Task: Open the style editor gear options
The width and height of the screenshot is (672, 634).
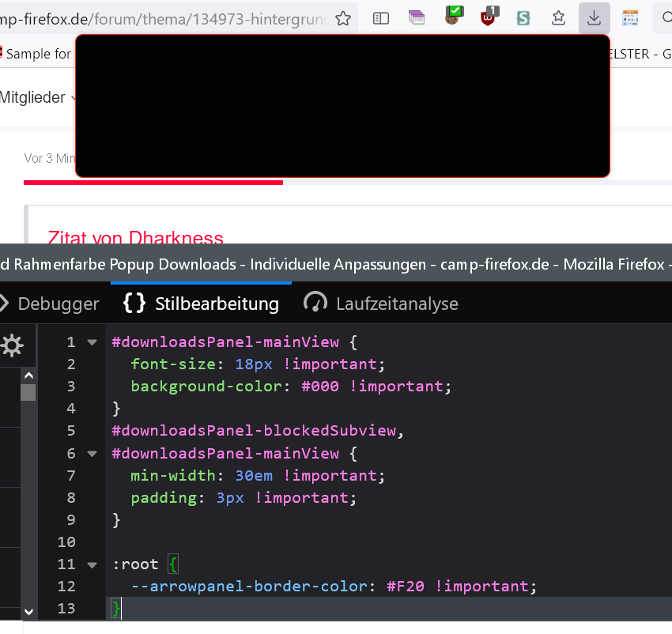Action: point(12,345)
